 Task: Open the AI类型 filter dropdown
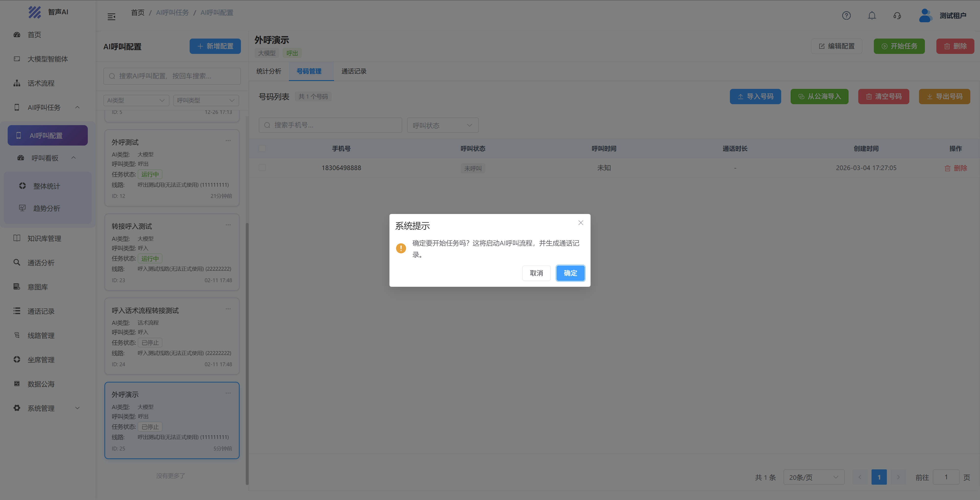136,100
